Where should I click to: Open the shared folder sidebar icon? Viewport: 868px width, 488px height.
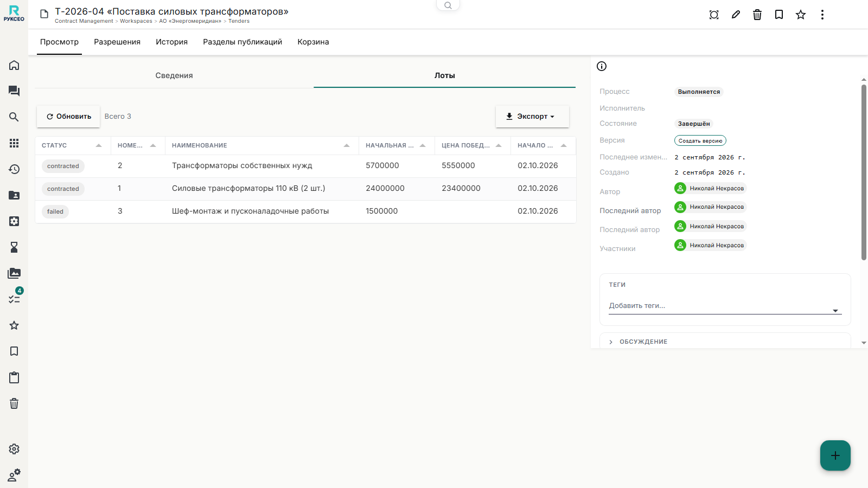coord(14,195)
